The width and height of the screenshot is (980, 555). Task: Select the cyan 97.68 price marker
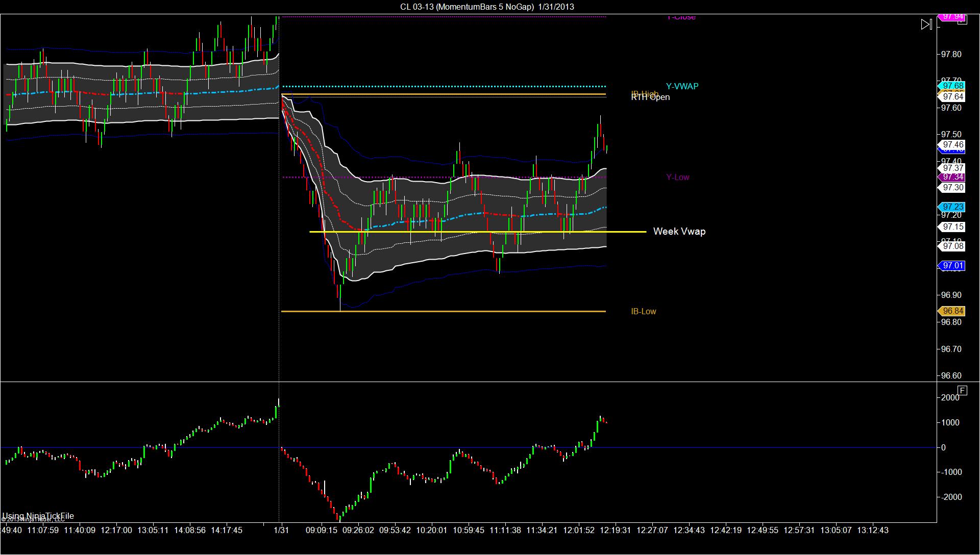click(x=952, y=86)
